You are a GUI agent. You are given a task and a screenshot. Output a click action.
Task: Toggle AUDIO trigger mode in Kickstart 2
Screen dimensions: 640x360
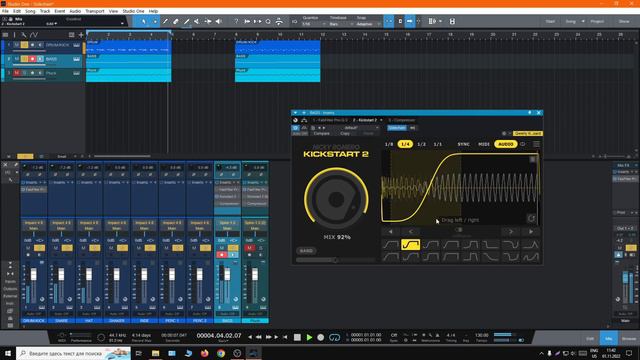(x=505, y=144)
